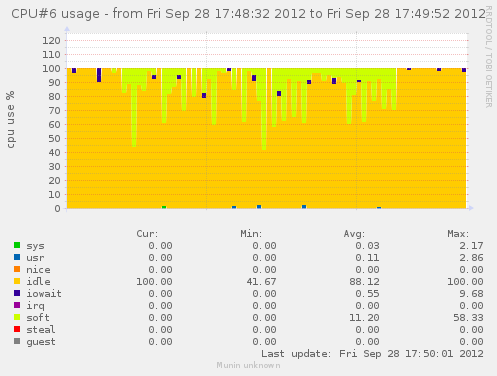This screenshot has width=497, height=376.
Task: Click the idle Min value 41.67
Action: tap(261, 282)
